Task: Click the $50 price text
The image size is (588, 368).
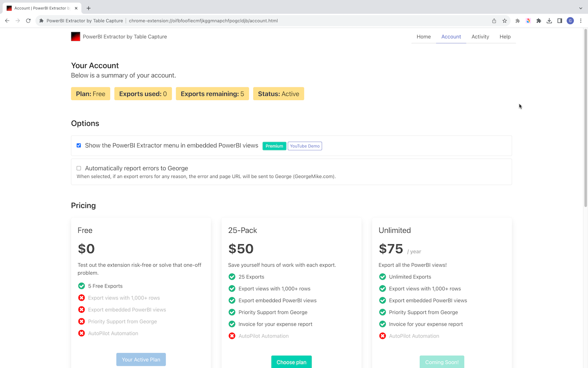Action: click(241, 249)
